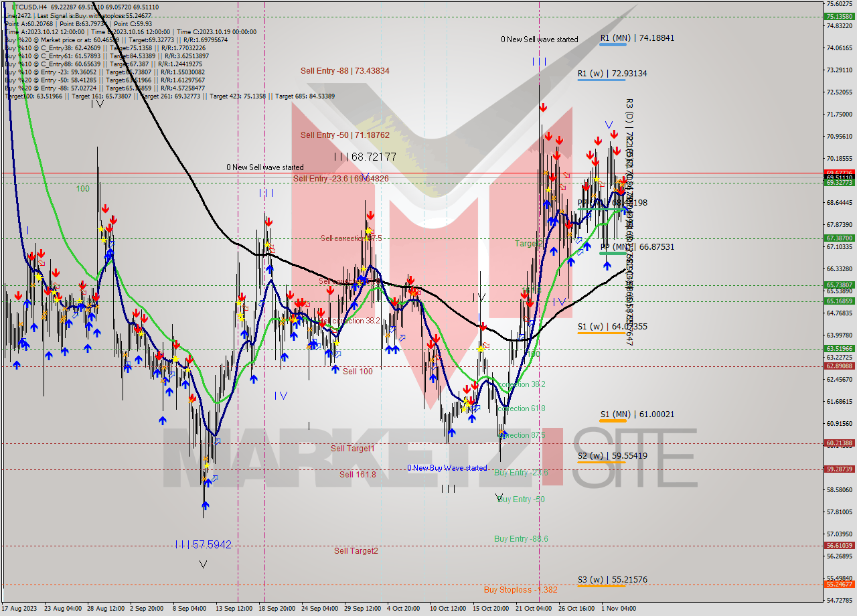Click the Buy %20 @ Entry -88 line

coord(104,88)
